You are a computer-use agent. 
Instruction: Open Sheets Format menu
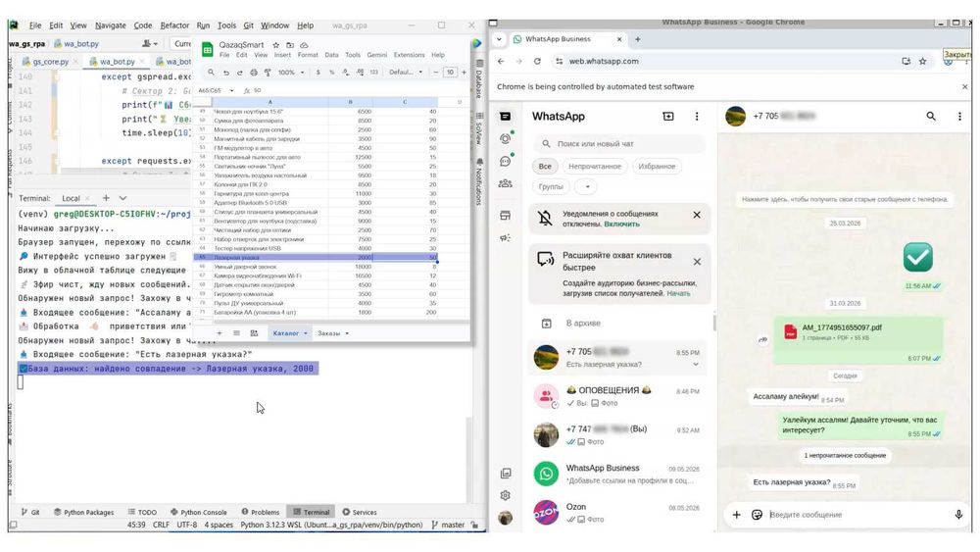pyautogui.click(x=308, y=55)
